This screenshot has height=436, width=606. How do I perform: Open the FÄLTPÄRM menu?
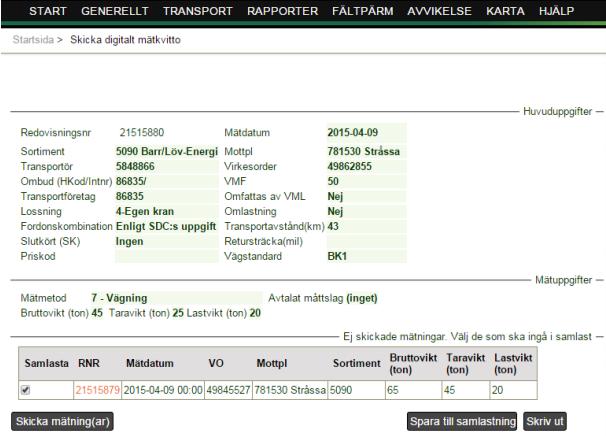pos(363,11)
